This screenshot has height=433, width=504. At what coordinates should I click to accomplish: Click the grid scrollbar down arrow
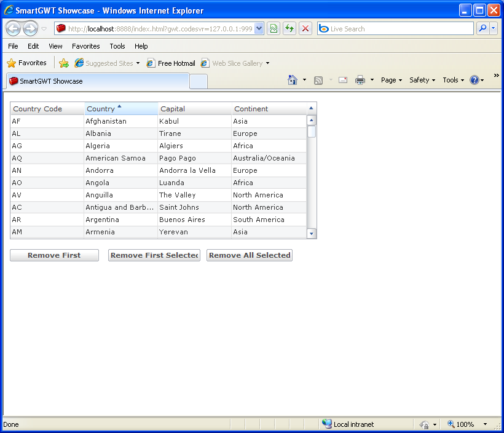[x=311, y=234]
